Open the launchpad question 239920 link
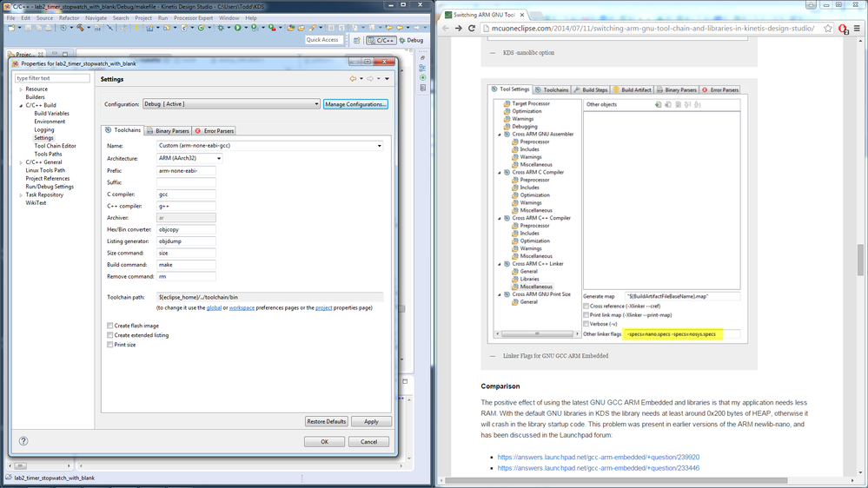 coord(599,457)
